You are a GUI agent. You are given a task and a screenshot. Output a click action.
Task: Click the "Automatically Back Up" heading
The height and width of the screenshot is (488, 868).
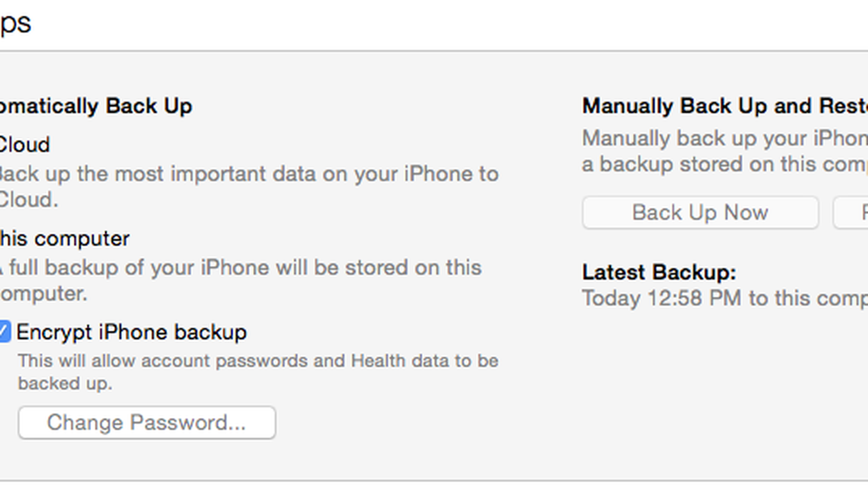[x=95, y=106]
